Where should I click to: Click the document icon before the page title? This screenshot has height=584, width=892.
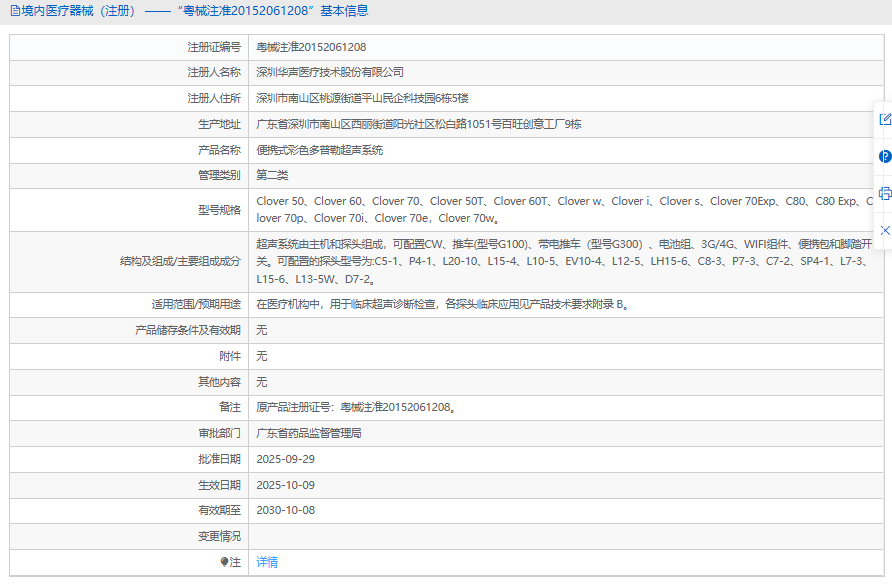15,11
